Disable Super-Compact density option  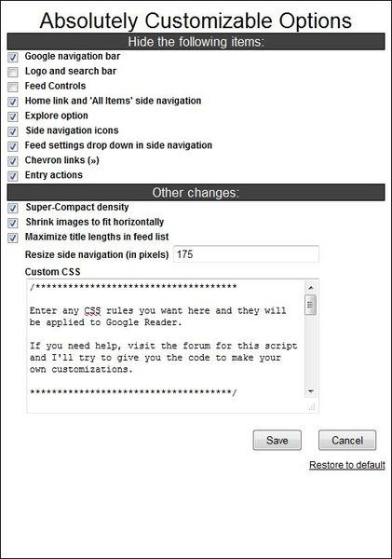[x=13, y=208]
